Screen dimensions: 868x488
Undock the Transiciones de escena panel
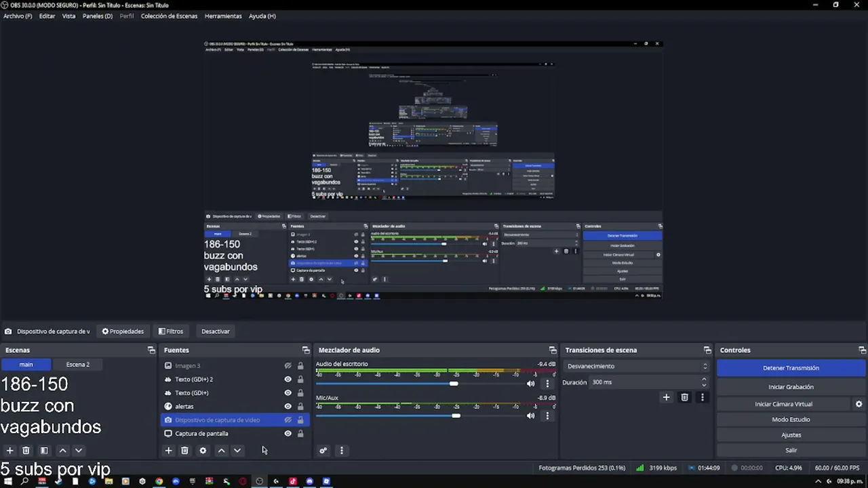pyautogui.click(x=707, y=350)
